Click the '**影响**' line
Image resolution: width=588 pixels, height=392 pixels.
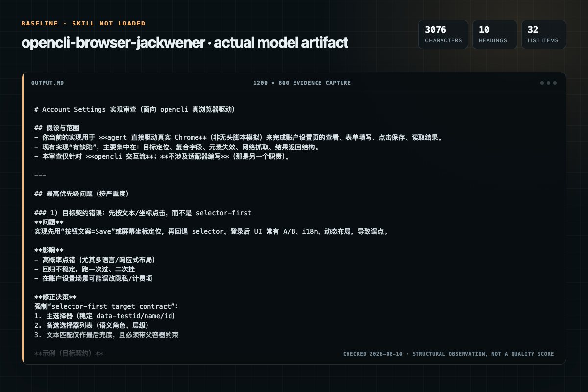click(x=49, y=250)
